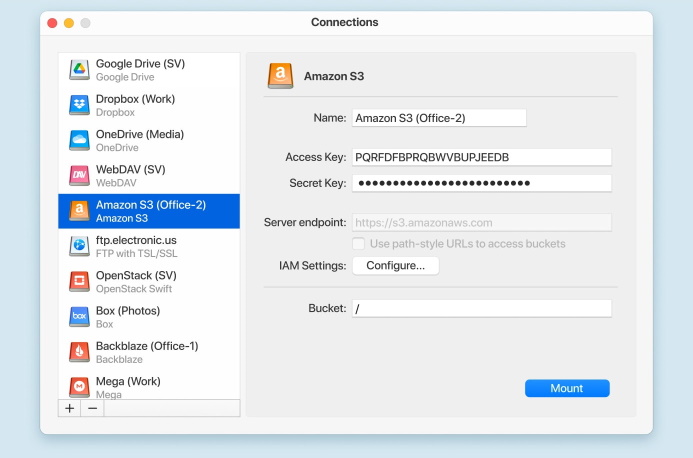Click the Server endpoint field

pyautogui.click(x=482, y=222)
